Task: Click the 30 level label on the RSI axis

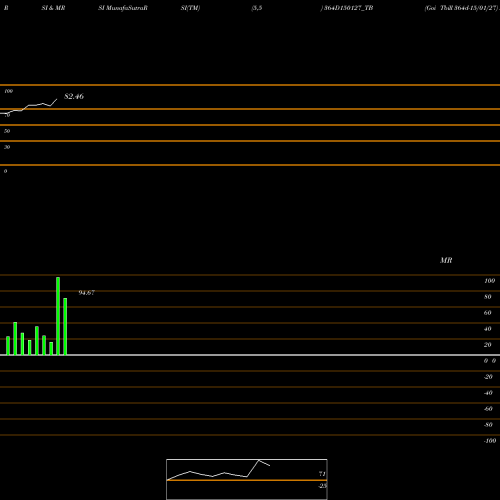Action: click(7, 147)
